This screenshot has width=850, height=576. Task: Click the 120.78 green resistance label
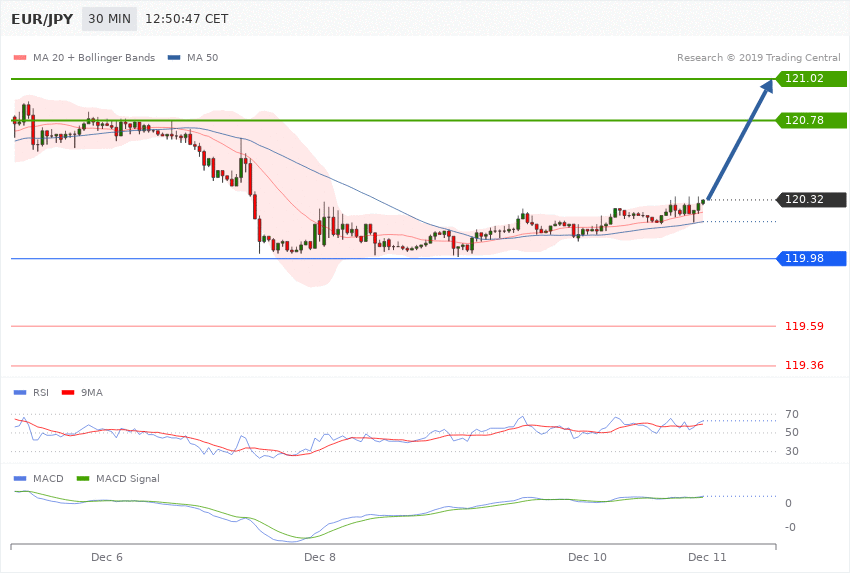[x=812, y=120]
